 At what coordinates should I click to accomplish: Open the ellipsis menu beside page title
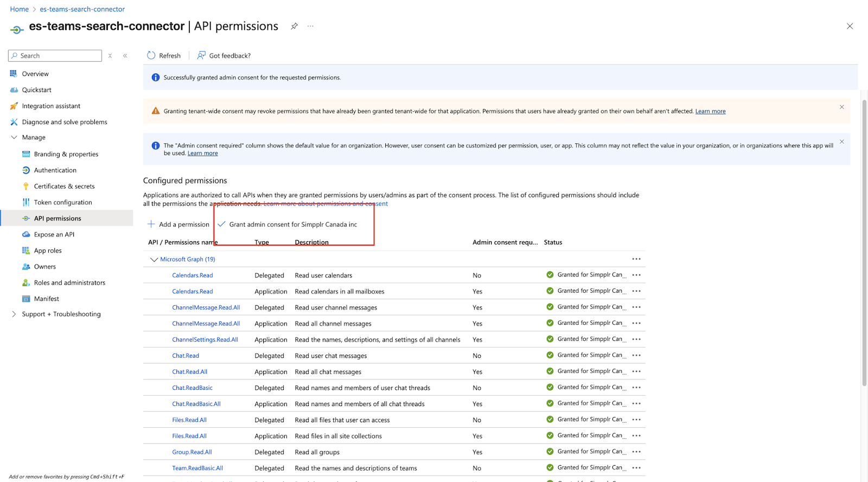coord(310,26)
